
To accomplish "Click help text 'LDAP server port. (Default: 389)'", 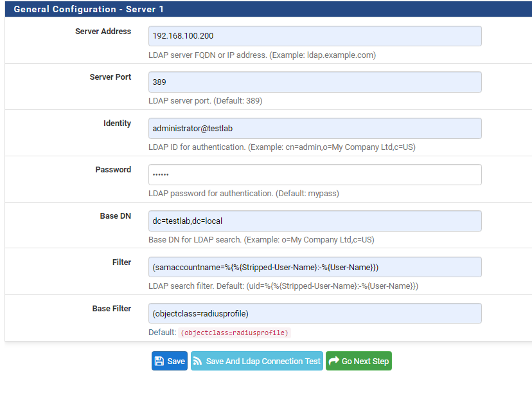I will tap(205, 101).
